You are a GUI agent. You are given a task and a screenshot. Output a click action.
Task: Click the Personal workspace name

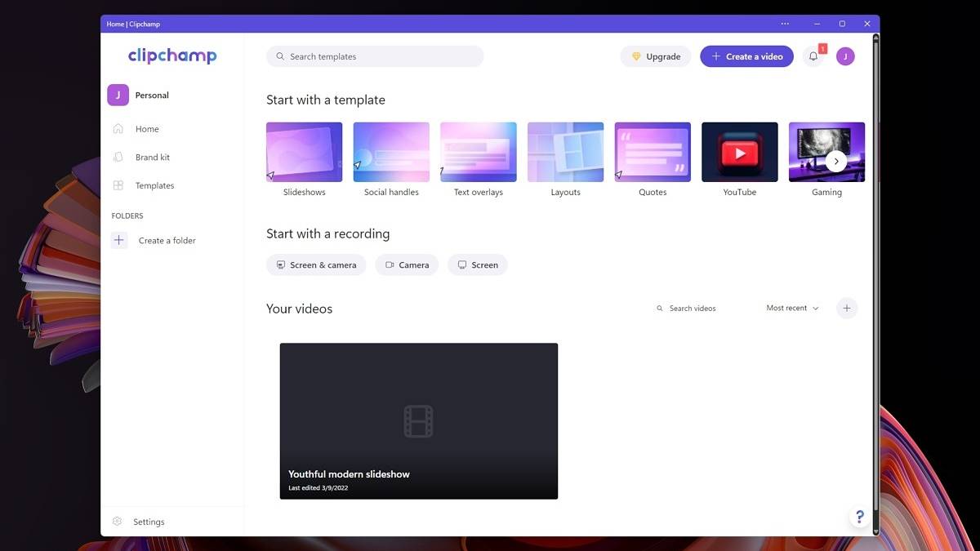(x=152, y=96)
